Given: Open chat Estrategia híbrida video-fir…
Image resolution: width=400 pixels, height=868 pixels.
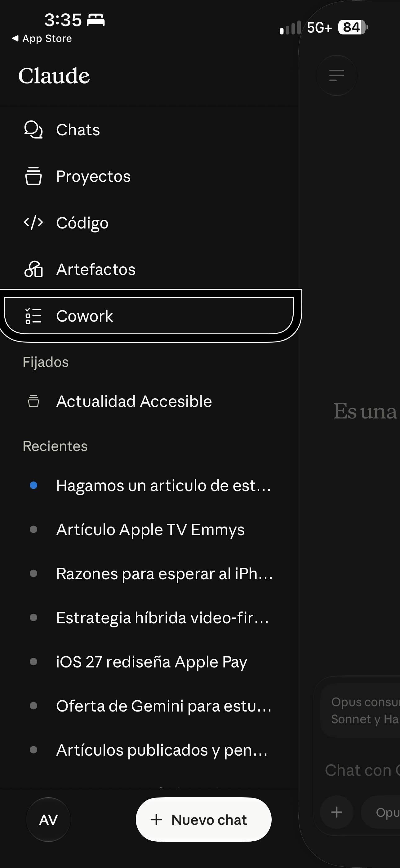Looking at the screenshot, I should [x=149, y=618].
